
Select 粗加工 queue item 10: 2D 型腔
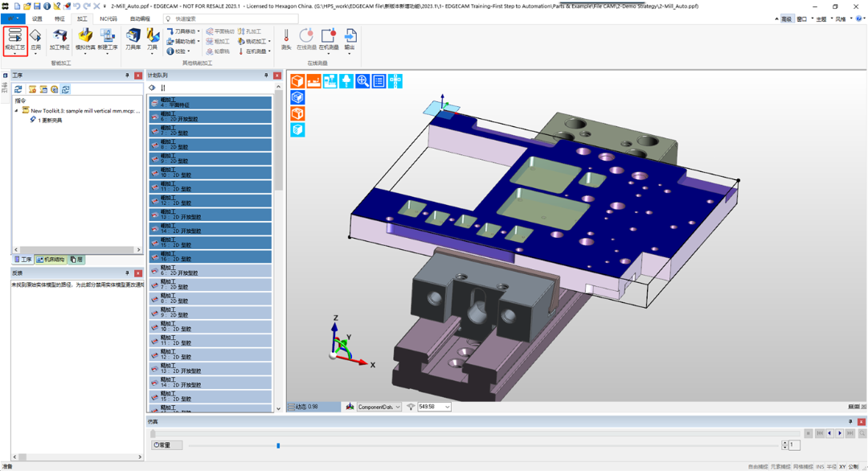[211, 173]
